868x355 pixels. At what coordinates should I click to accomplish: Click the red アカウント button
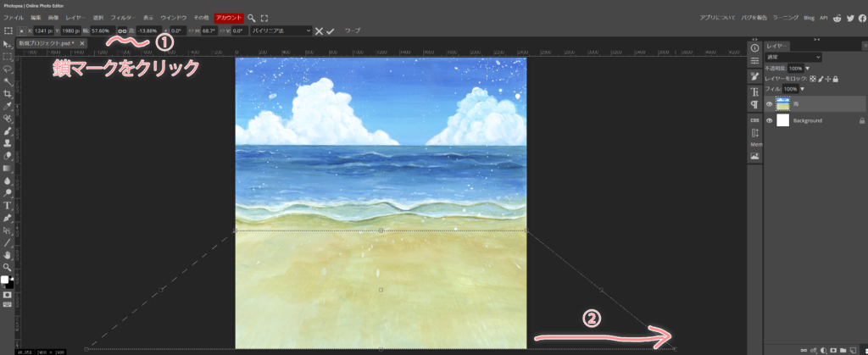tap(228, 17)
